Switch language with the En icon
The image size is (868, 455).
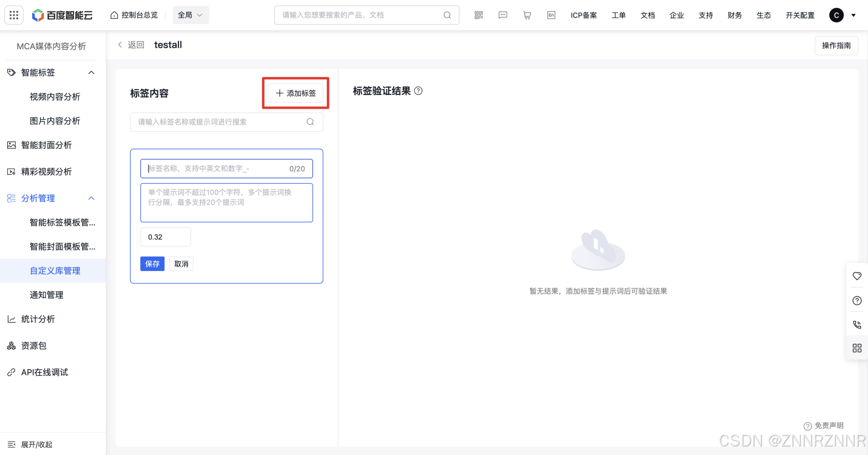[551, 15]
